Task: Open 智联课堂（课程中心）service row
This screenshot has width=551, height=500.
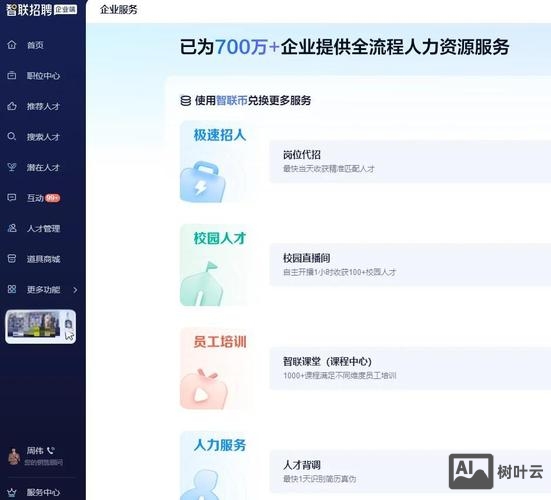Action: click(x=410, y=368)
